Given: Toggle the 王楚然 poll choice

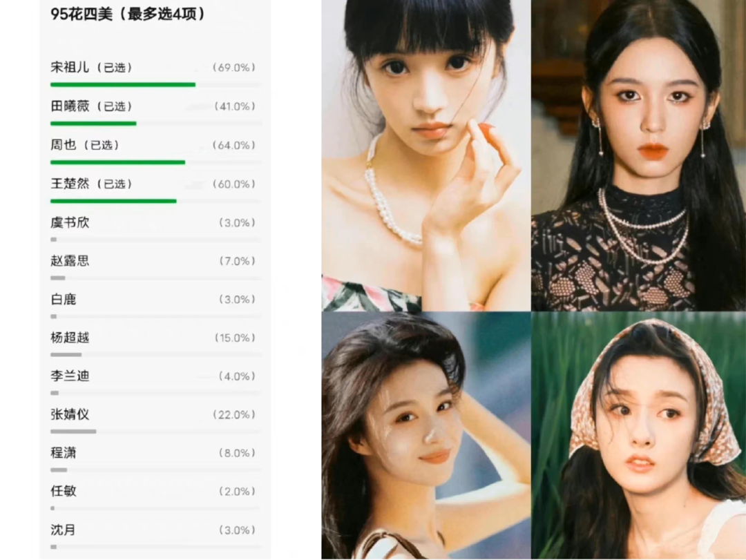Looking at the screenshot, I should click(155, 190).
